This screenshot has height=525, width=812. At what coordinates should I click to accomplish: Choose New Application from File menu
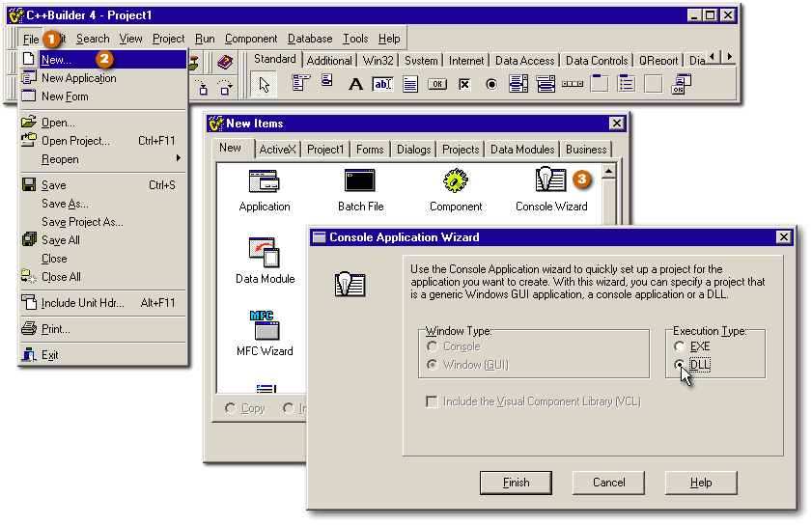click(103, 78)
